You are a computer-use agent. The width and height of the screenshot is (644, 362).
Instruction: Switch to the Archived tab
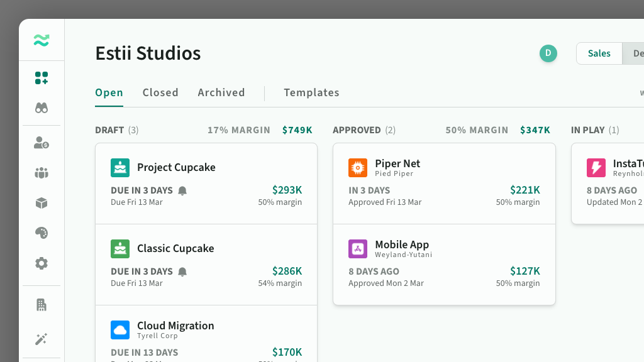[x=221, y=92]
